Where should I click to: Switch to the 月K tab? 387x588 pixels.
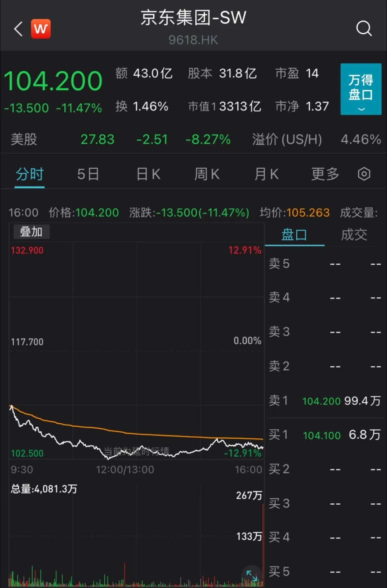tap(266, 174)
